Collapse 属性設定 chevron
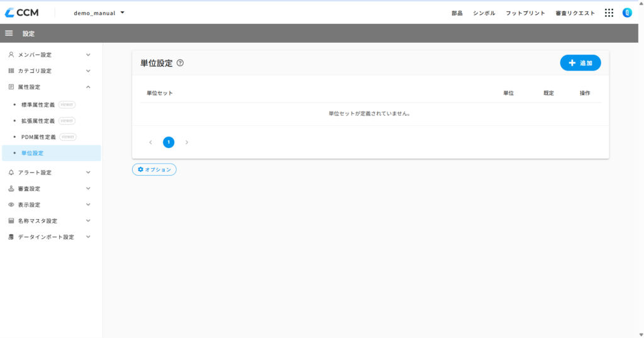 (88, 87)
